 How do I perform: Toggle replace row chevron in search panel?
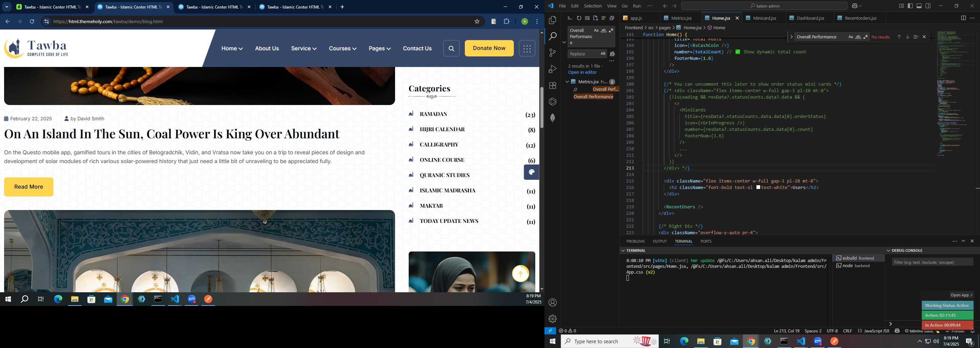click(564, 42)
